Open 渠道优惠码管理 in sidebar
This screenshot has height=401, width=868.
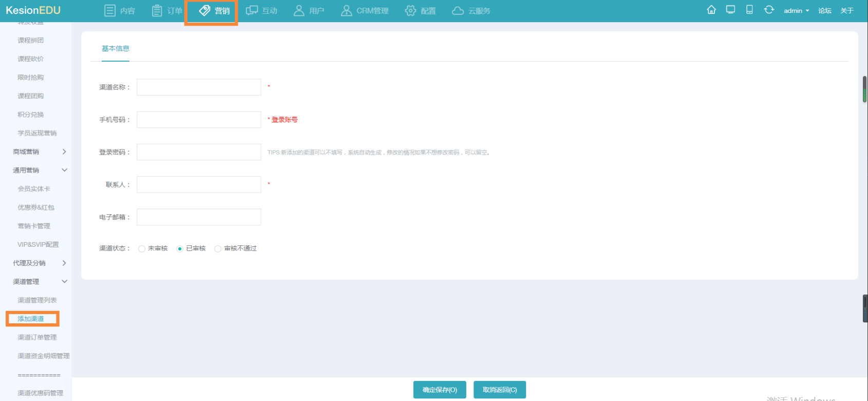tap(41, 393)
